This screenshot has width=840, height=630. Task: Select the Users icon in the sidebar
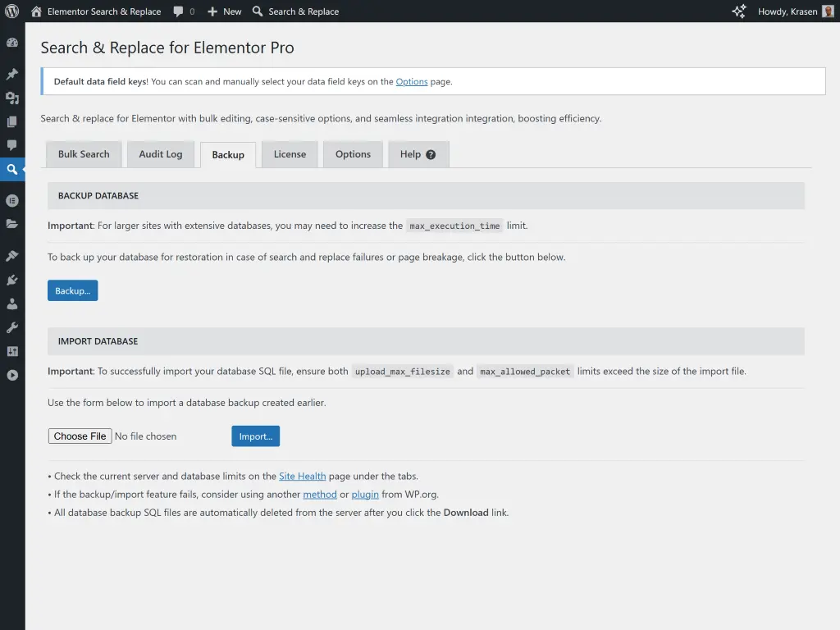[x=12, y=304]
